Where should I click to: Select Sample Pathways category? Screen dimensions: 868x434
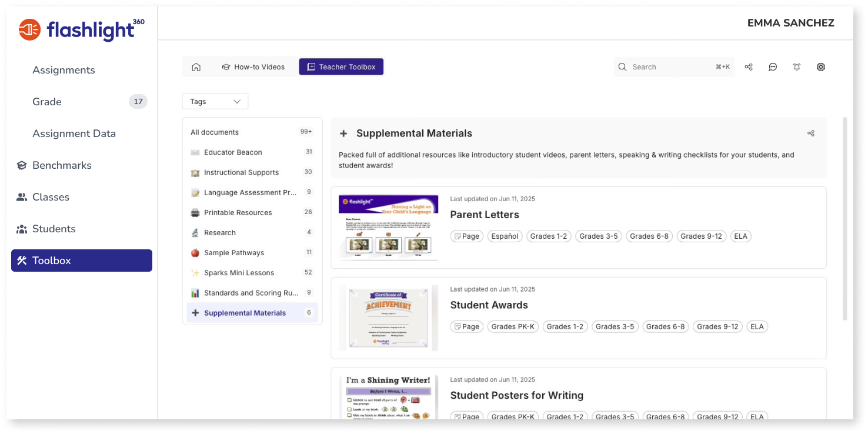(x=252, y=253)
